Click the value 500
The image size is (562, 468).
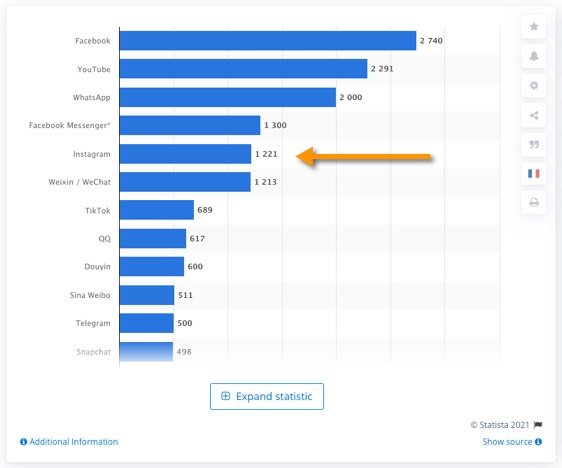[185, 323]
